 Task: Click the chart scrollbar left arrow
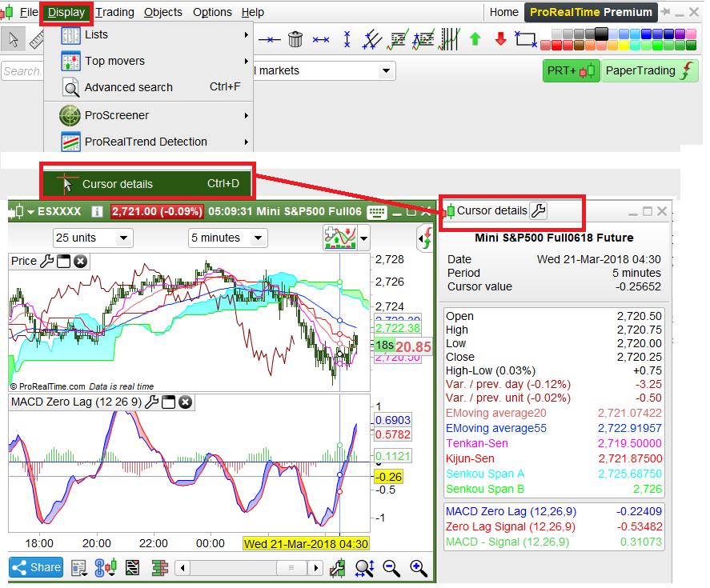[x=183, y=568]
